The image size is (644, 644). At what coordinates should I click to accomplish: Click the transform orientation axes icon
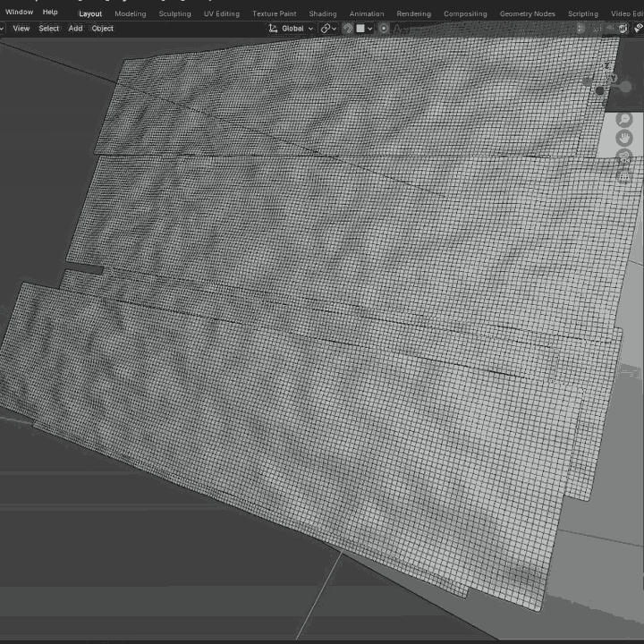(274, 29)
